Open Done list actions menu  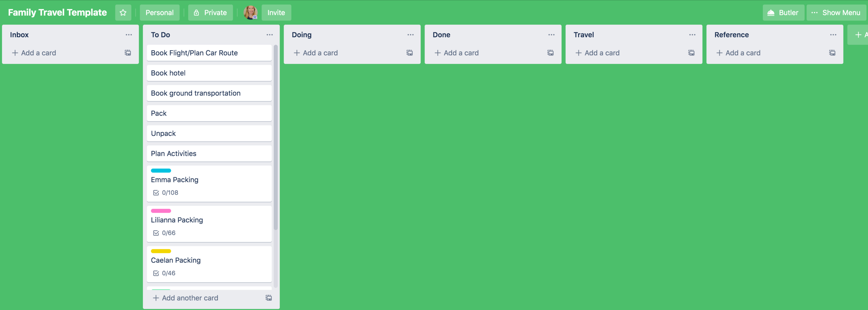pyautogui.click(x=551, y=35)
